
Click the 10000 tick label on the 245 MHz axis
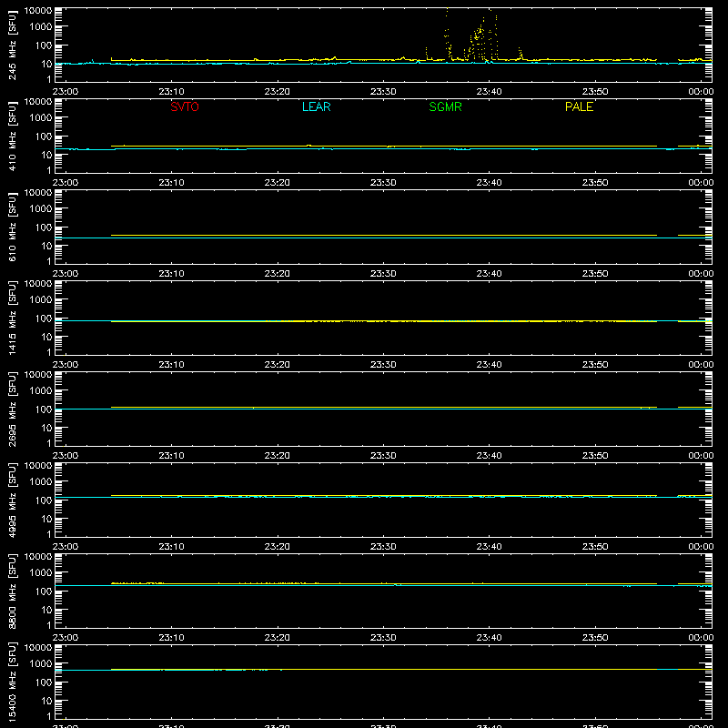(x=38, y=11)
